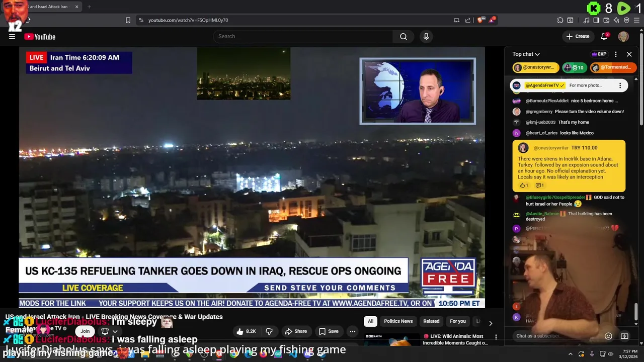Open the LIVE: Wild Animals video thumbnail
Screen dimensions: 644x362
(391, 339)
